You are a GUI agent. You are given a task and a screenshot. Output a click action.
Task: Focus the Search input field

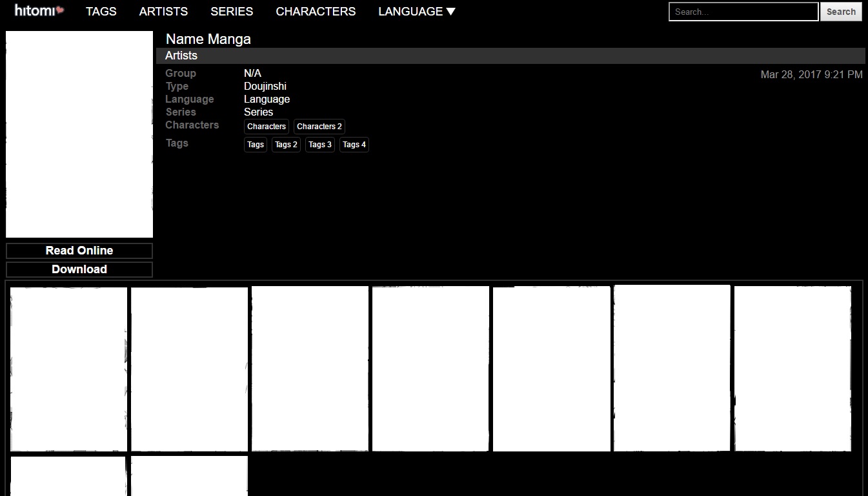[x=743, y=12]
